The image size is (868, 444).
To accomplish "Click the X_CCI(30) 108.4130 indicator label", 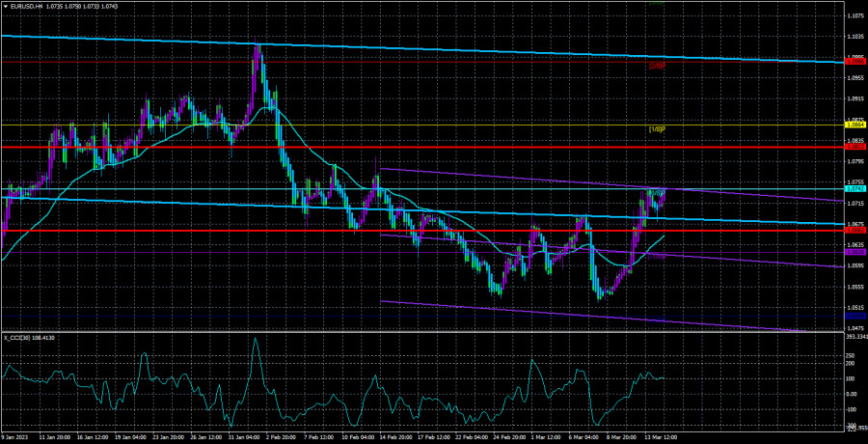I will 27,338.
